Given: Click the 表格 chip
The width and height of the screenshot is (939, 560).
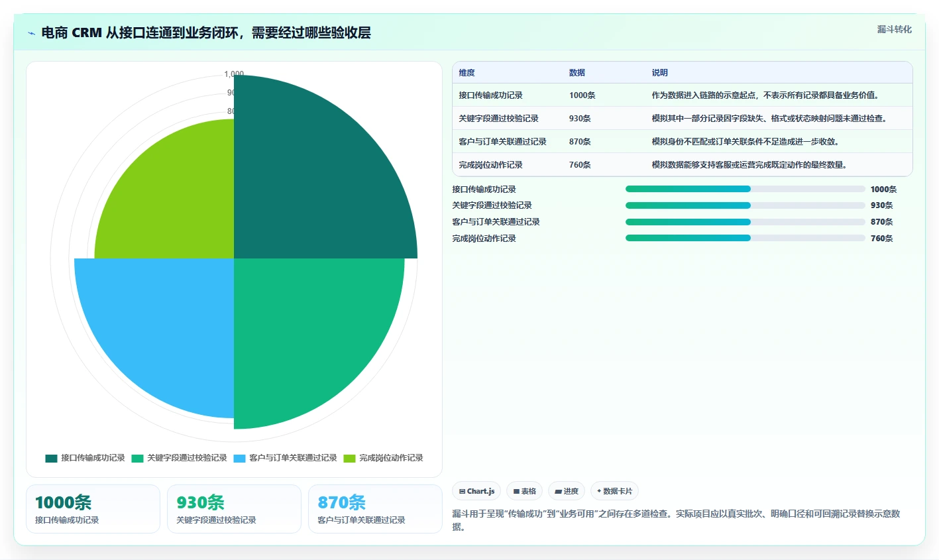Looking at the screenshot, I should [x=524, y=491].
